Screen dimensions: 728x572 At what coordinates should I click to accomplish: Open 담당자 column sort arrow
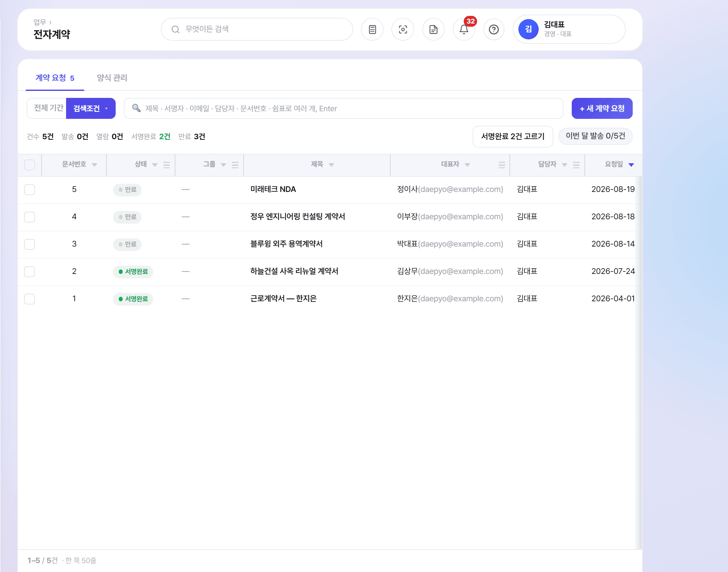pos(564,165)
